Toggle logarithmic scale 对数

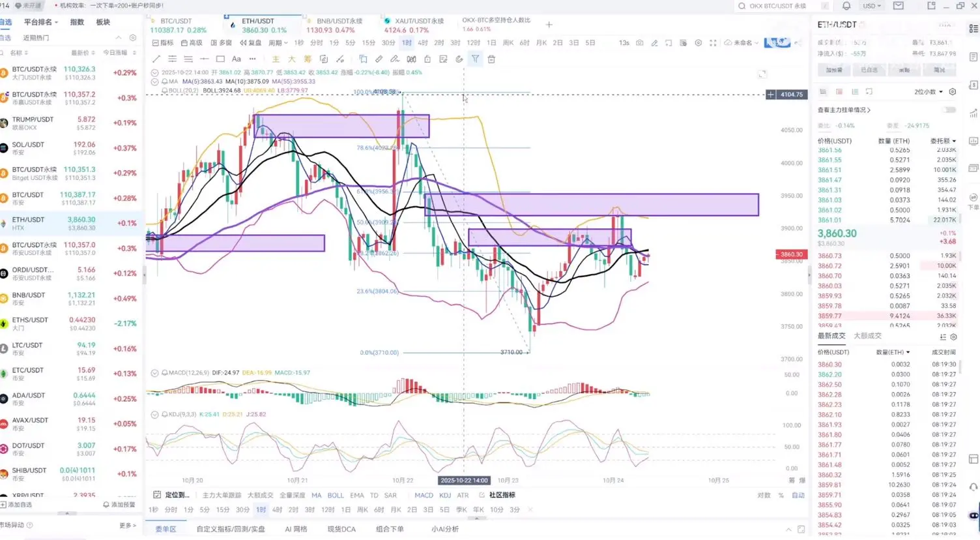click(x=764, y=496)
